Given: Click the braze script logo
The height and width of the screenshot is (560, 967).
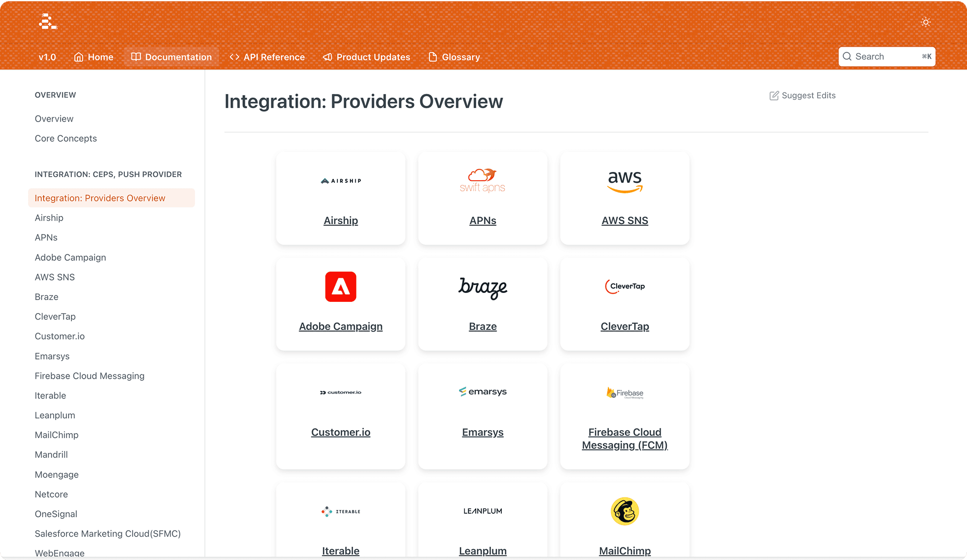Looking at the screenshot, I should point(482,288).
